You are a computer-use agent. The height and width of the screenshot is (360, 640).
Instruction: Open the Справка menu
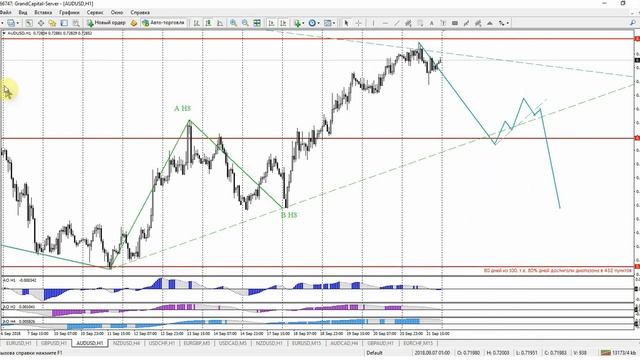[x=140, y=13]
